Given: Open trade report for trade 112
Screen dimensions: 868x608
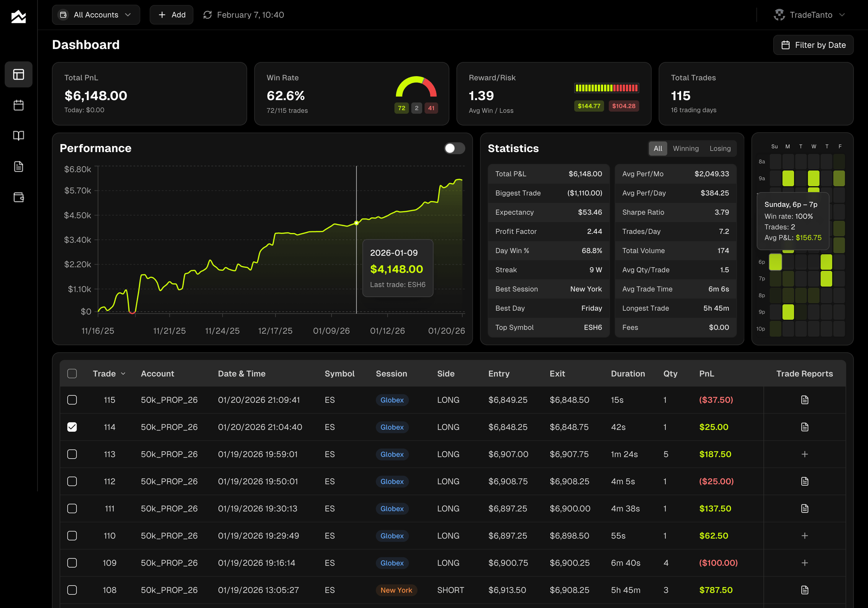Looking at the screenshot, I should 805,481.
